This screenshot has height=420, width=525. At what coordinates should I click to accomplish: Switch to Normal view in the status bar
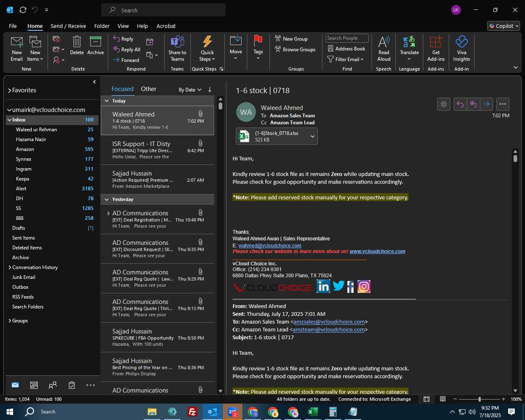coord(427,399)
